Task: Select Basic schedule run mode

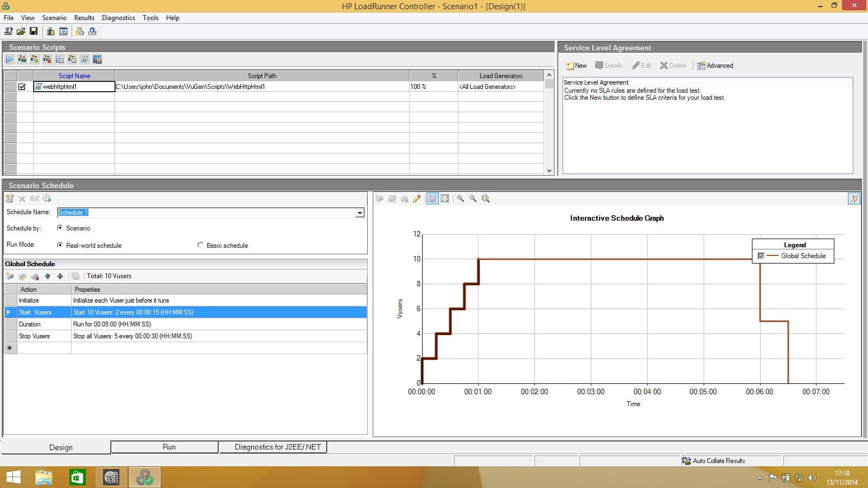Action: click(200, 245)
